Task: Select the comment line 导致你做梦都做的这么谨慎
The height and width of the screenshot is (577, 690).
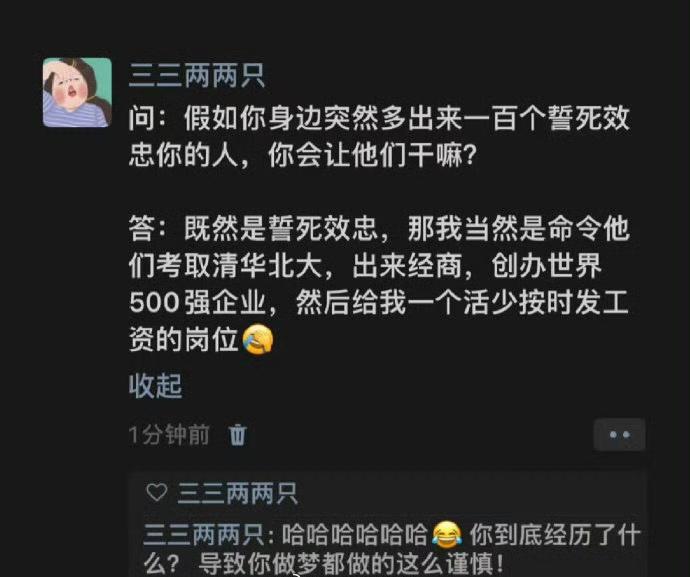Action: click(x=351, y=564)
